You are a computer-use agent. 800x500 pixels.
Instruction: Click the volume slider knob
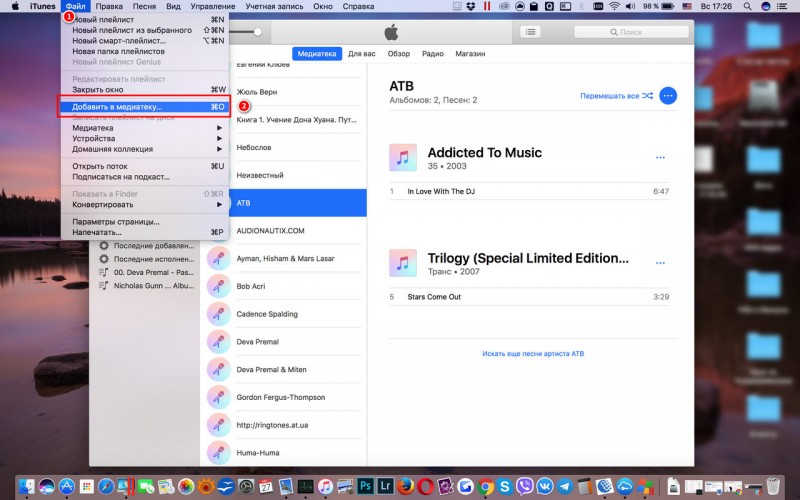click(x=258, y=32)
